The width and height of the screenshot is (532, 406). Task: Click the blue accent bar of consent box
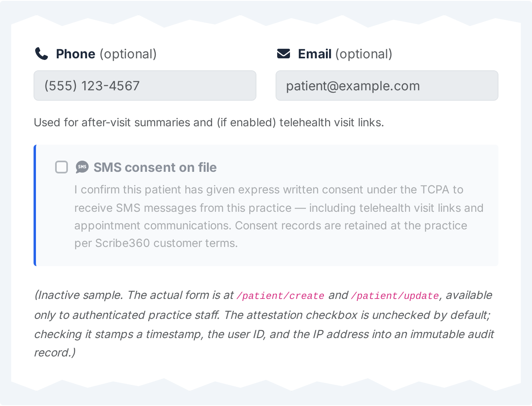pos(35,205)
